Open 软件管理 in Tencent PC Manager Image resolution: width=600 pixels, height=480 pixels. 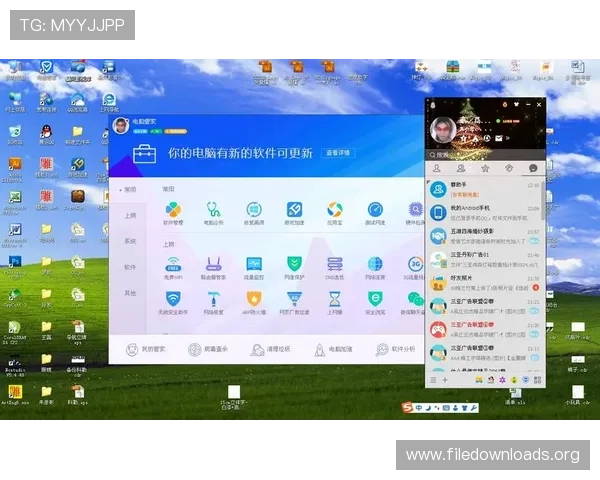click(173, 213)
